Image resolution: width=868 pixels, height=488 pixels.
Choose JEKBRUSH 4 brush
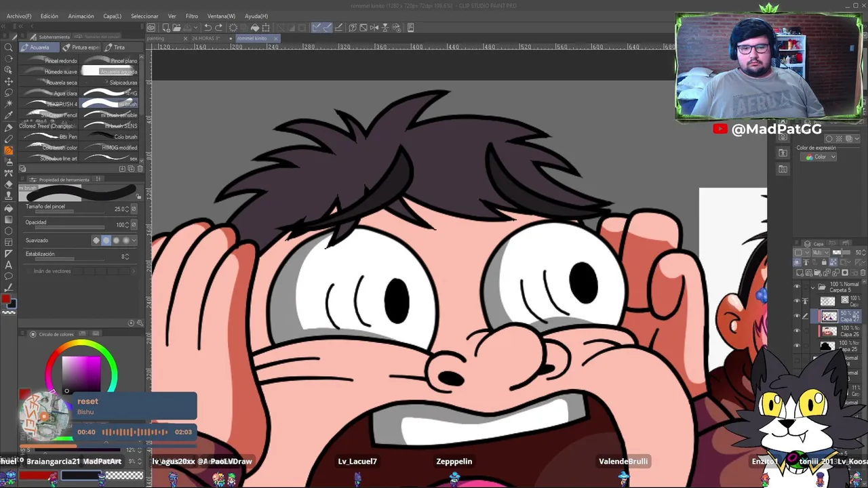click(50, 104)
